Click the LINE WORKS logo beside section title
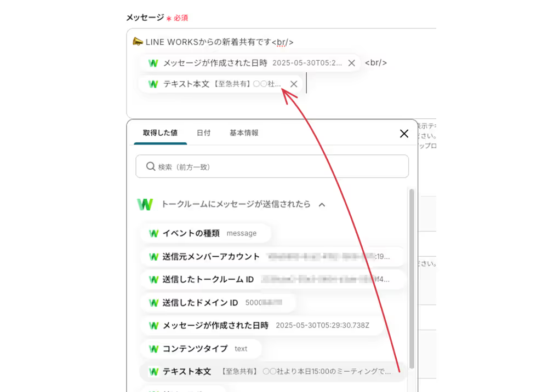Image resolution: width=548 pixels, height=392 pixels. [145, 204]
